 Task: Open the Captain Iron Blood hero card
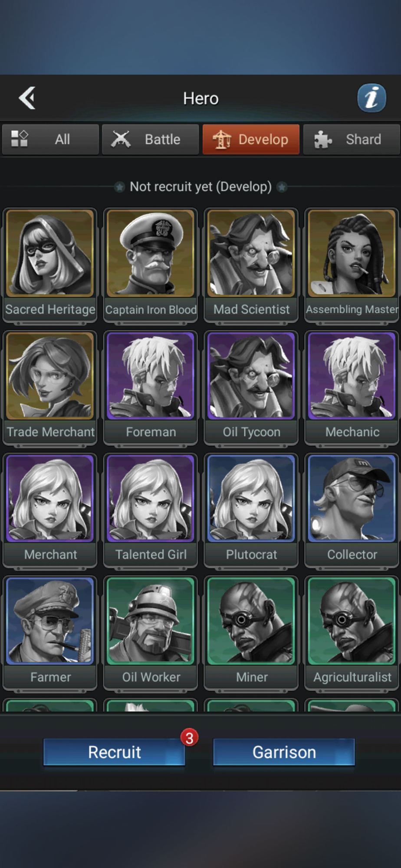tap(151, 265)
